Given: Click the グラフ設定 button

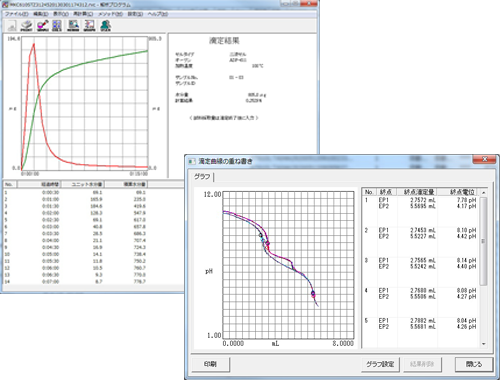Looking at the screenshot, I should pyautogui.click(x=380, y=364).
